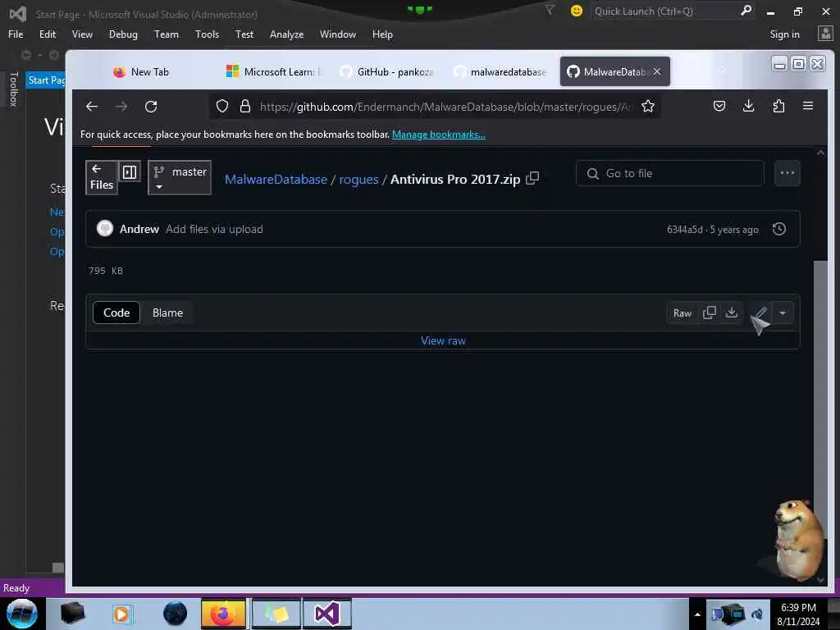Download the raw file icon
Image resolution: width=840 pixels, height=630 pixels.
[731, 313]
